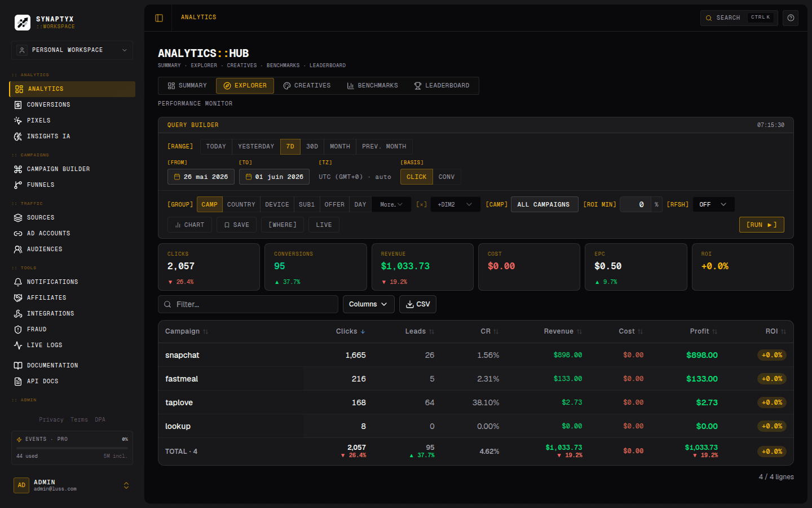Set range to Prev. Month
Screen dimensions: 812x508
[384, 147]
